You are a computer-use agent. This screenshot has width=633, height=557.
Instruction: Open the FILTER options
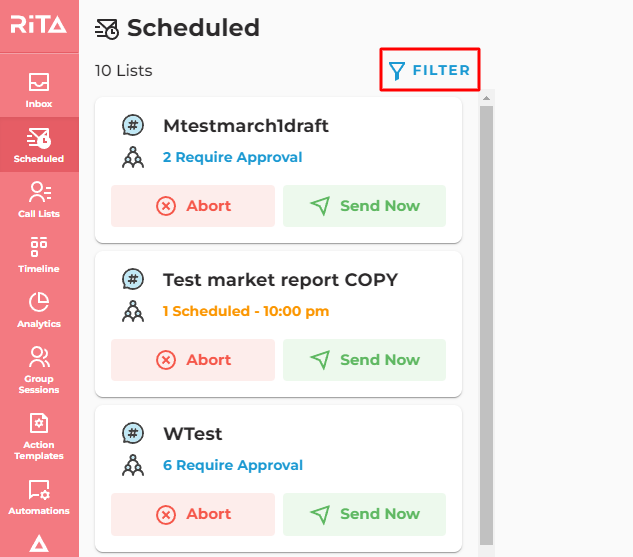click(x=430, y=70)
